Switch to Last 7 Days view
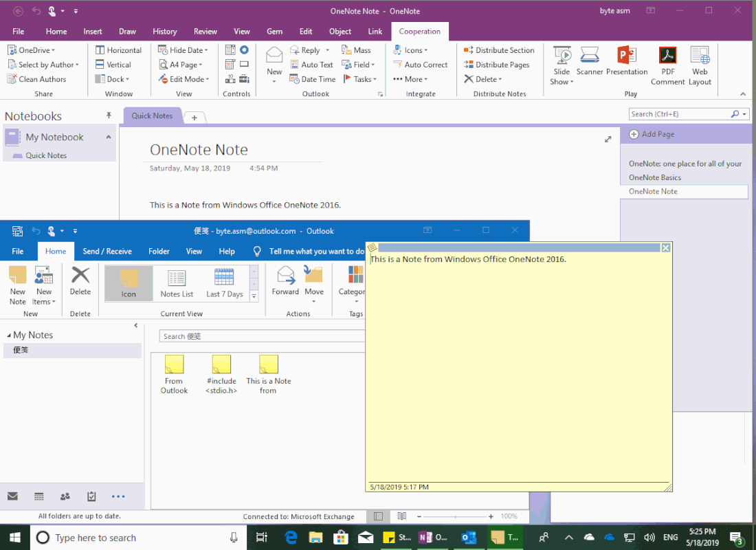756x550 pixels. 225,283
